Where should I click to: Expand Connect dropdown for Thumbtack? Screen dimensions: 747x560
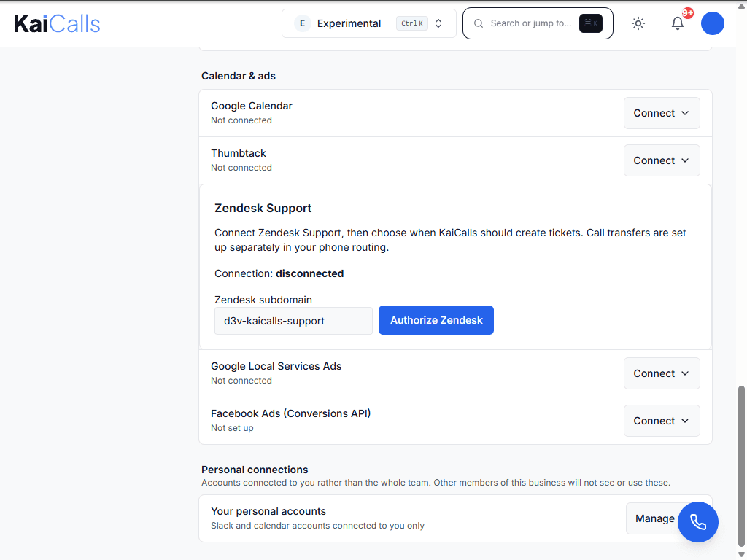(x=662, y=160)
